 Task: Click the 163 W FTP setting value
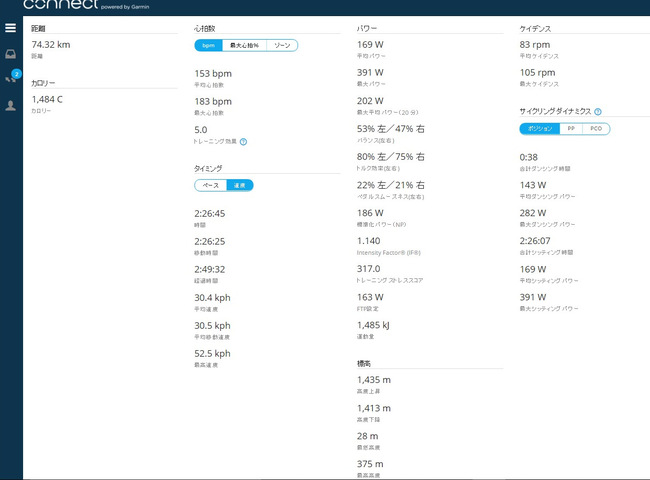click(x=370, y=297)
